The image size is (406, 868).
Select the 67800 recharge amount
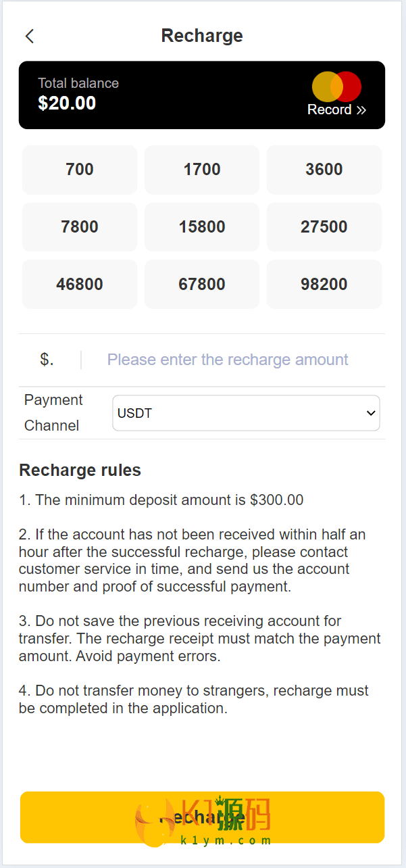202,284
